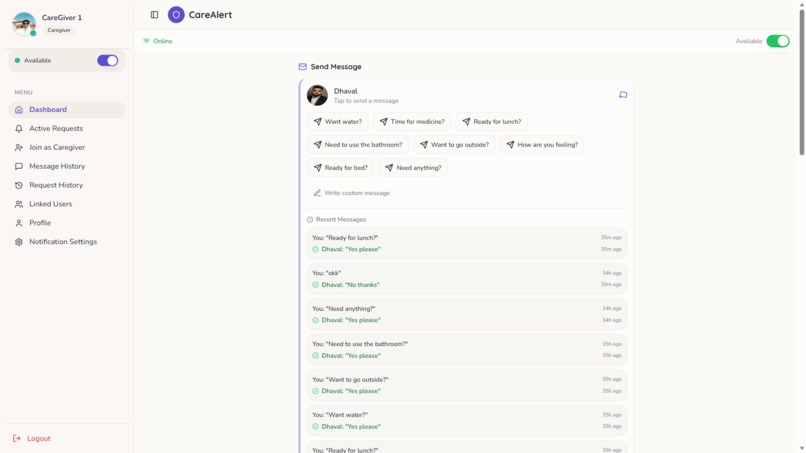Click the Join as Caregiver person icon

(x=19, y=148)
